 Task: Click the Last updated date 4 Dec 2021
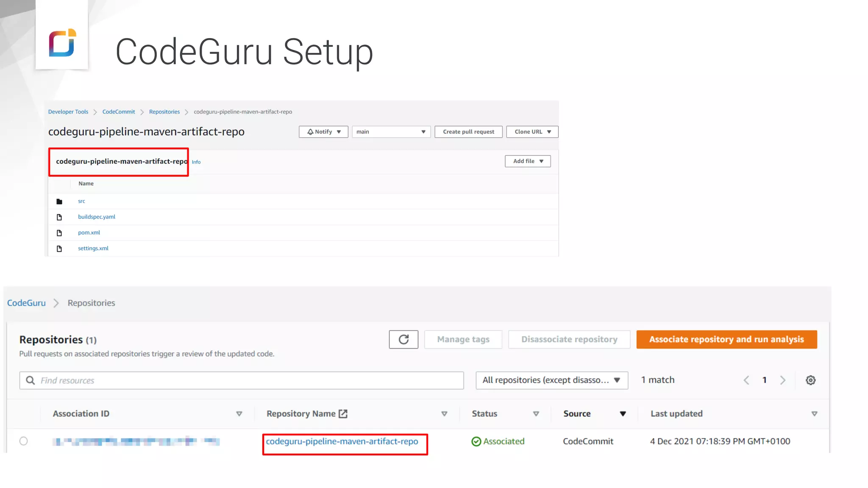[720, 441]
